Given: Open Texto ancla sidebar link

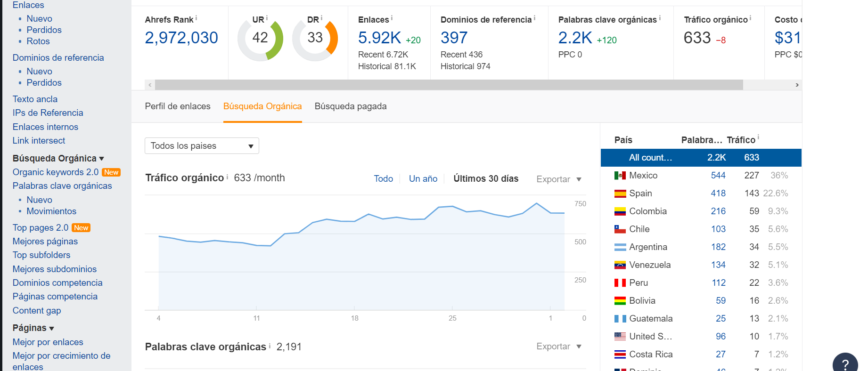Looking at the screenshot, I should pos(35,99).
